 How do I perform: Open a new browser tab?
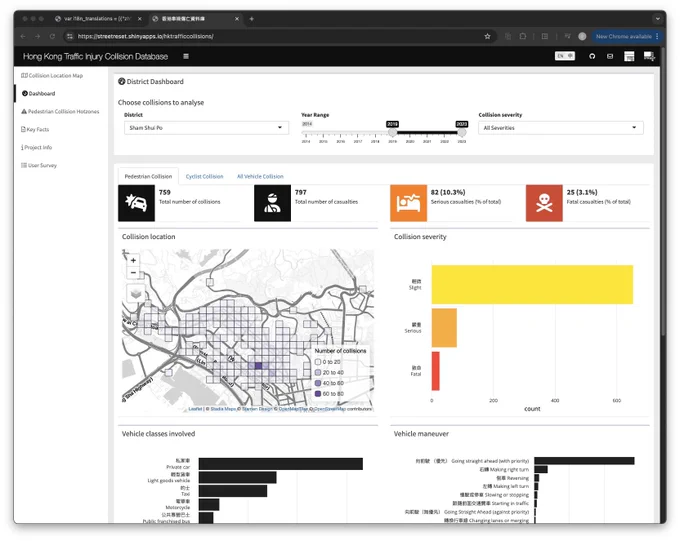[x=252, y=19]
